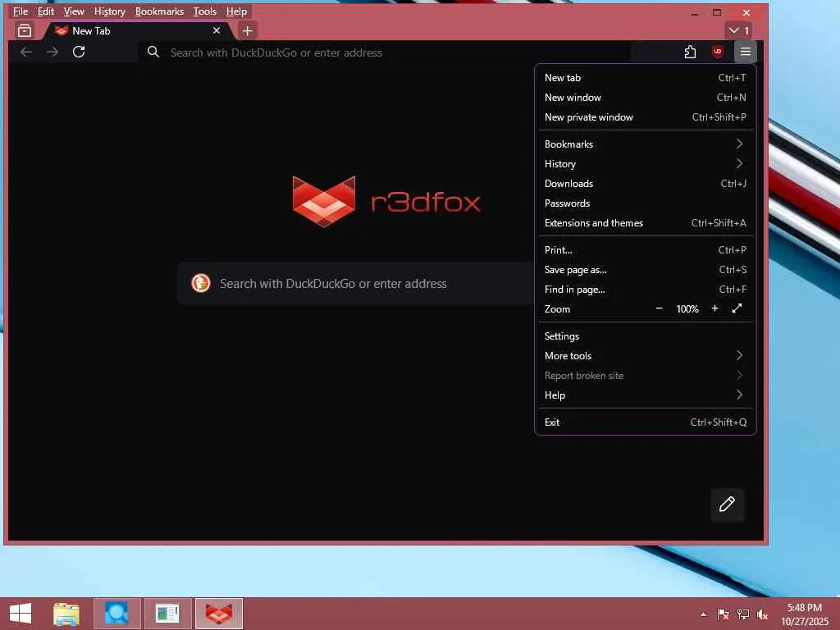Click the muted volume tray icon

tap(763, 614)
